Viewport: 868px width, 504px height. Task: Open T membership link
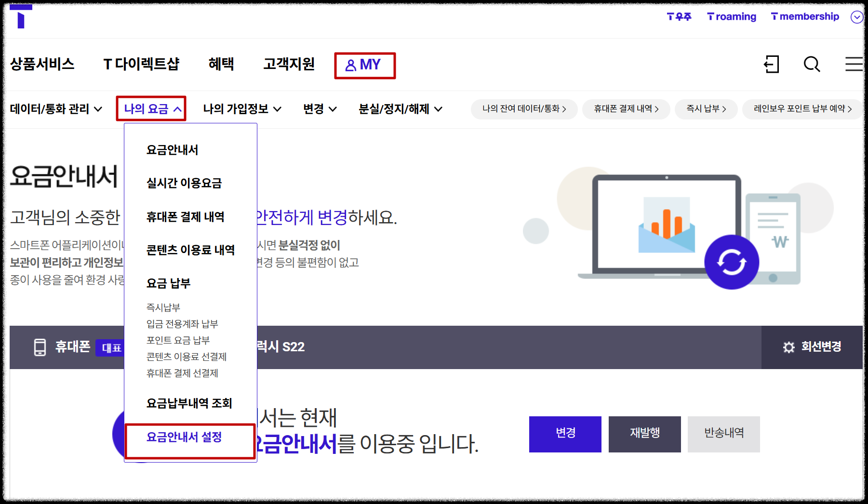pos(805,17)
